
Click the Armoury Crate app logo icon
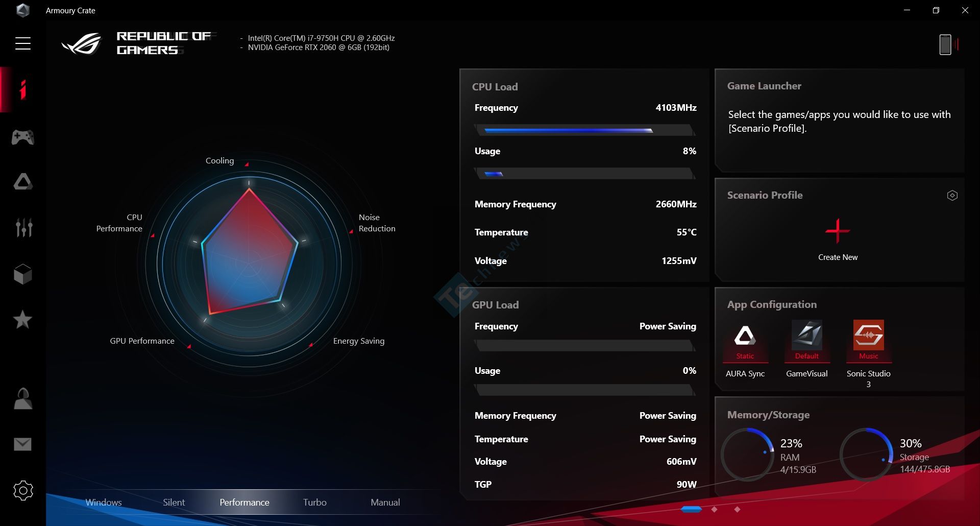tap(22, 10)
